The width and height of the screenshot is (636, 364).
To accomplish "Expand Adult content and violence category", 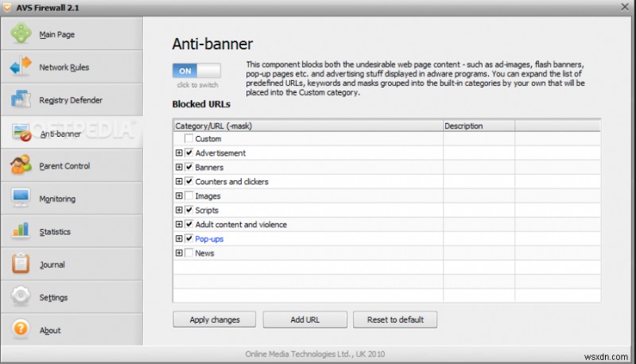I will 179,224.
